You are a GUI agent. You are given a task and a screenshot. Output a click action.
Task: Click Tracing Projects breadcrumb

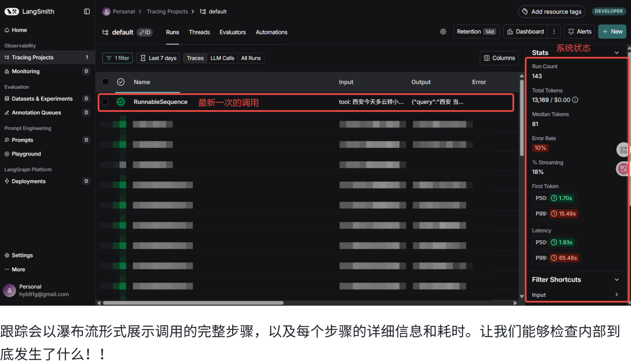point(167,11)
